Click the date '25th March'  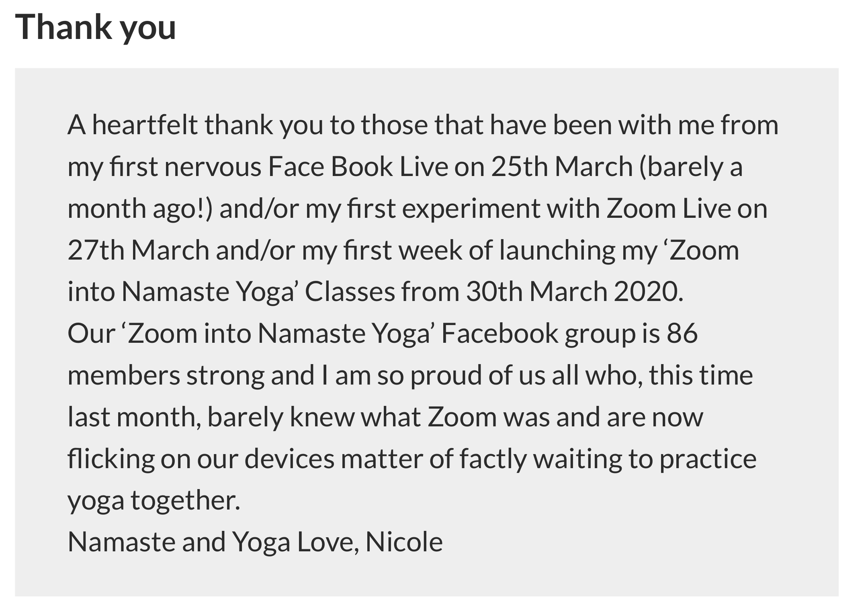coord(562,166)
